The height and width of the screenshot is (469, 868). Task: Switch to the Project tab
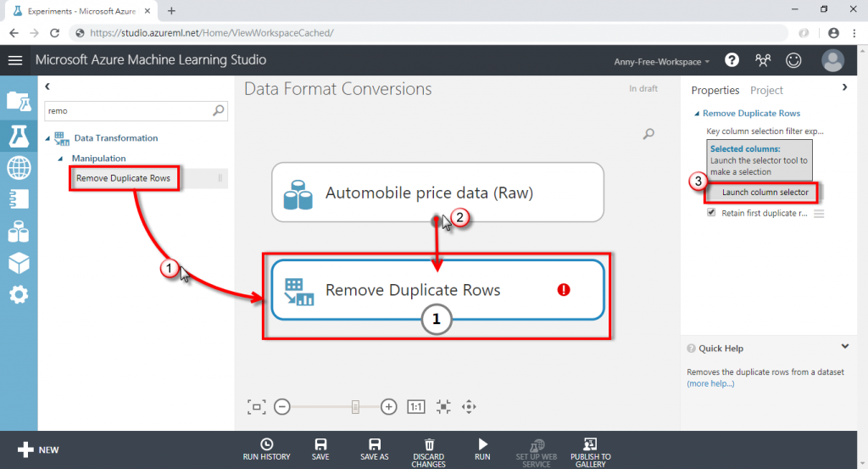pos(766,90)
